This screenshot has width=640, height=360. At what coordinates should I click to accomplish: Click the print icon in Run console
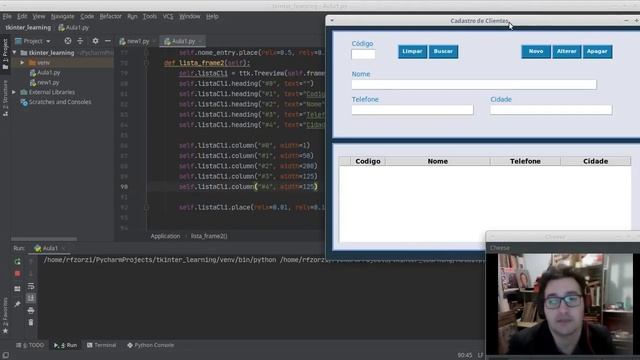pyautogui.click(x=31, y=311)
